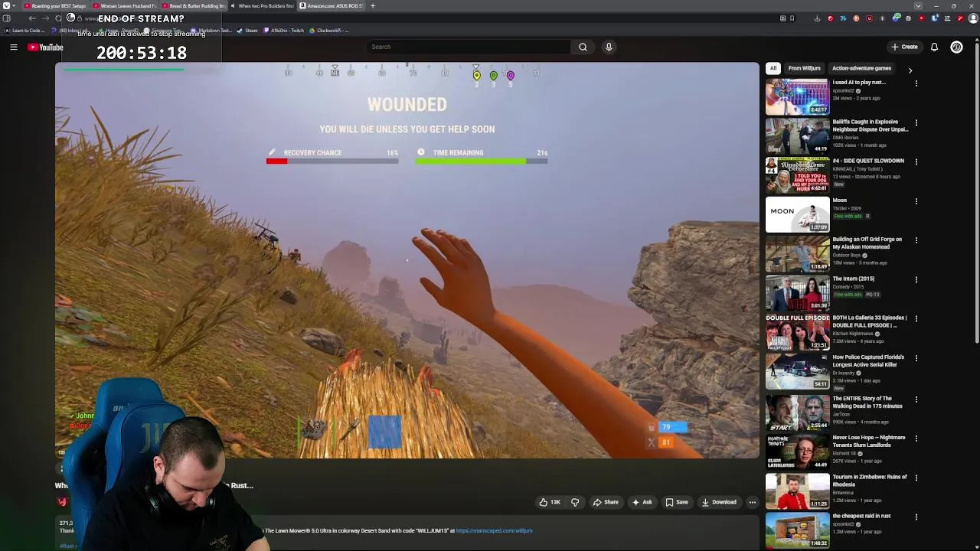Open options for The Intern (2015)
980x551 pixels.
pos(916,280)
